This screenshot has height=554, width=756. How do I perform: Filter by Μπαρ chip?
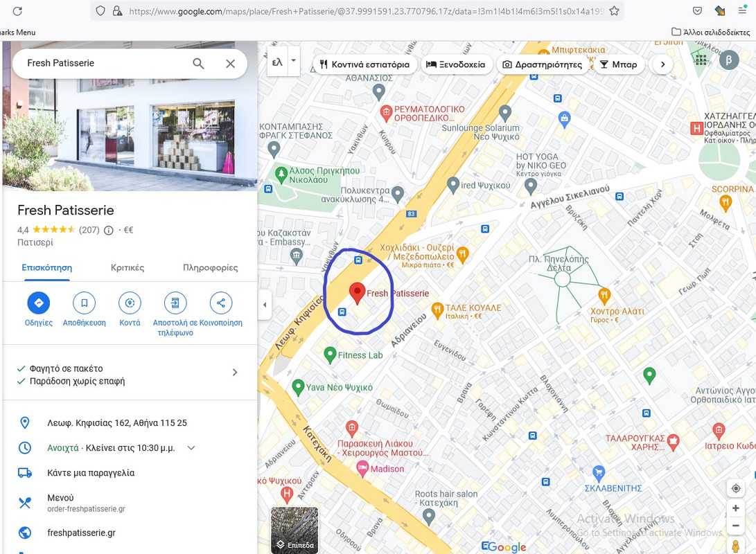pyautogui.click(x=619, y=64)
